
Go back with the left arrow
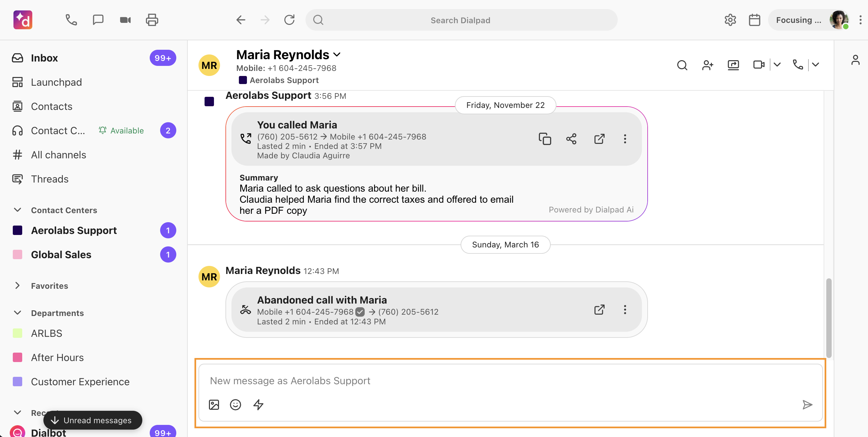pos(241,20)
